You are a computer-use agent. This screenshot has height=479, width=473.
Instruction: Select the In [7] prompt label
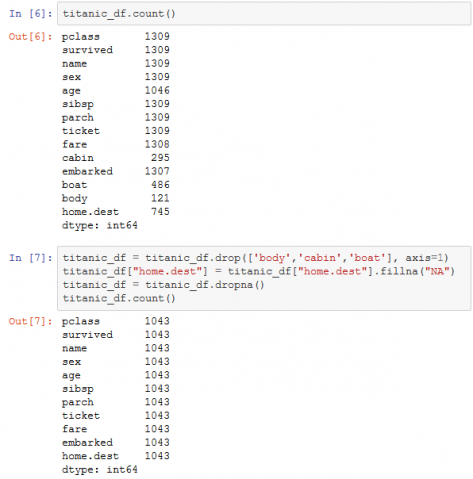31,258
